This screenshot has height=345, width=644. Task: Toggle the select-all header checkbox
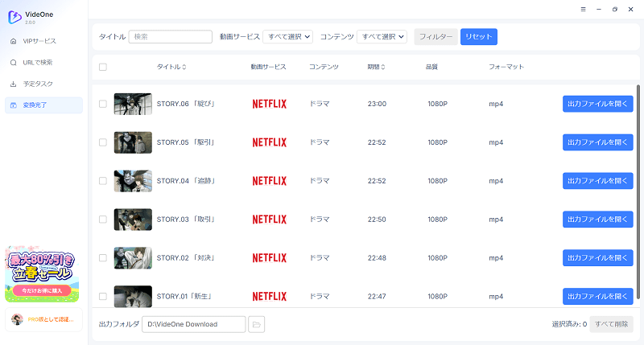pos(103,67)
